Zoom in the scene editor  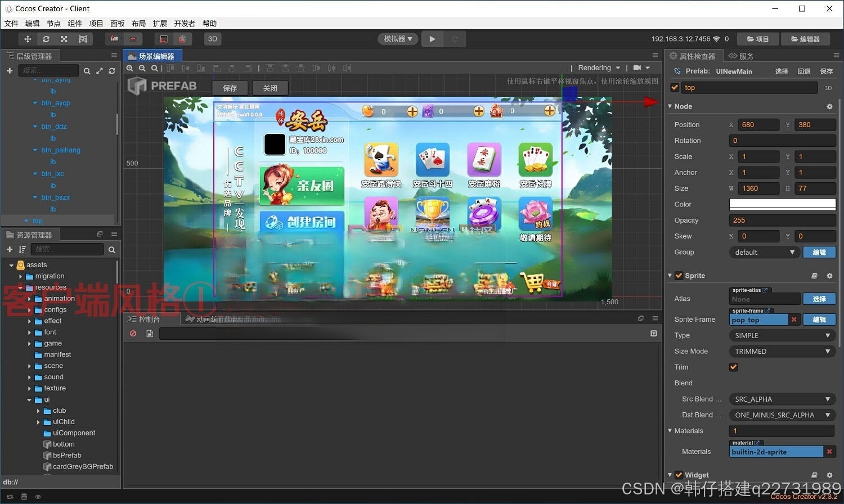130,68
